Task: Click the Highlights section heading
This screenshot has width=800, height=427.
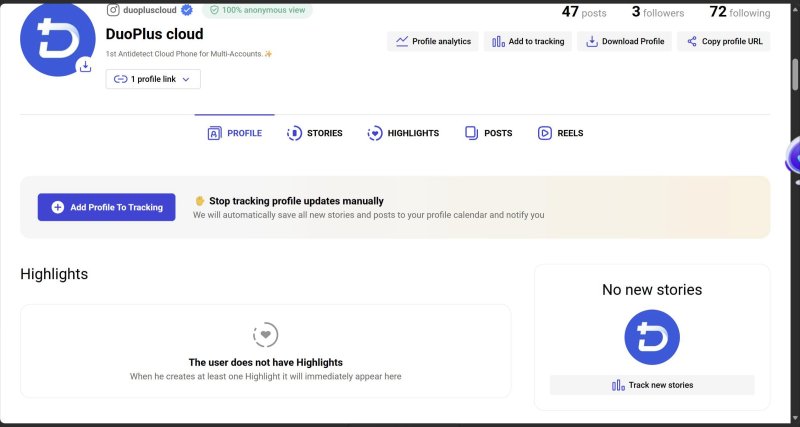Action: [x=54, y=274]
